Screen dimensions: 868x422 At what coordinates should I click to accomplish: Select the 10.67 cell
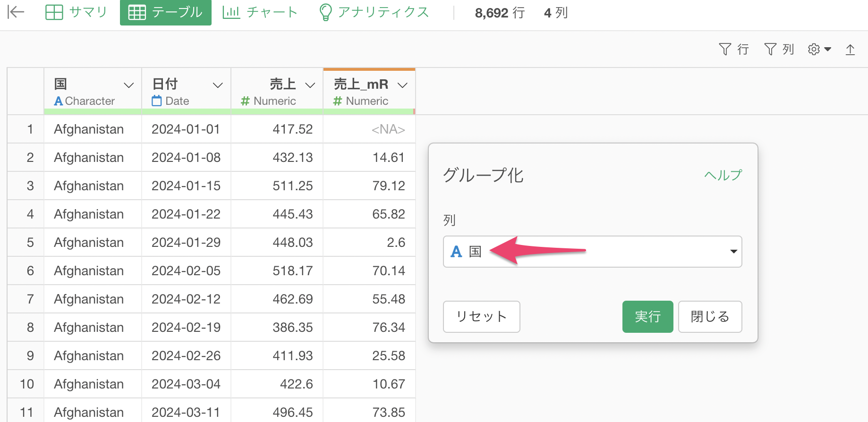tap(369, 384)
